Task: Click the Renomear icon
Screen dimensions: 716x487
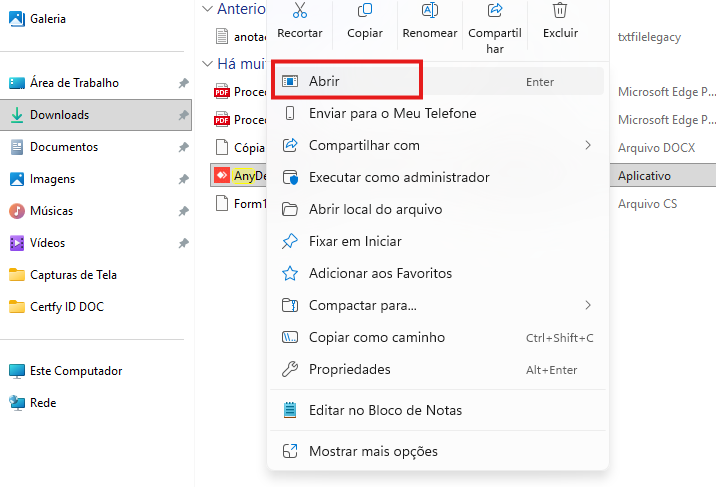Action: click(x=430, y=11)
